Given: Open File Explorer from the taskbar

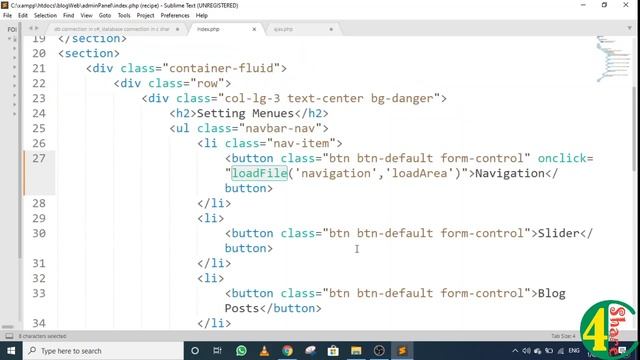Looking at the screenshot, I should (x=356, y=351).
